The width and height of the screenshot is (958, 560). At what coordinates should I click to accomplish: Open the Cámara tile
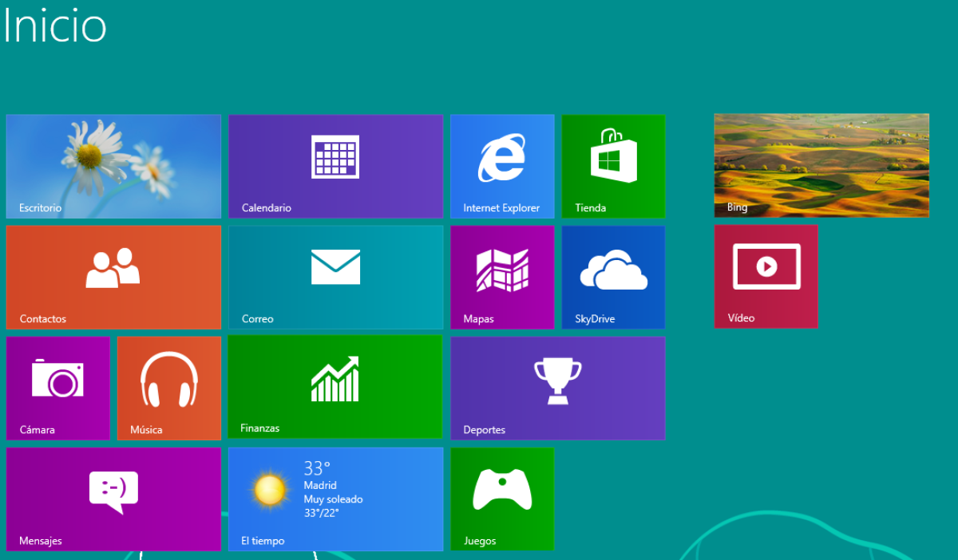pyautogui.click(x=57, y=388)
